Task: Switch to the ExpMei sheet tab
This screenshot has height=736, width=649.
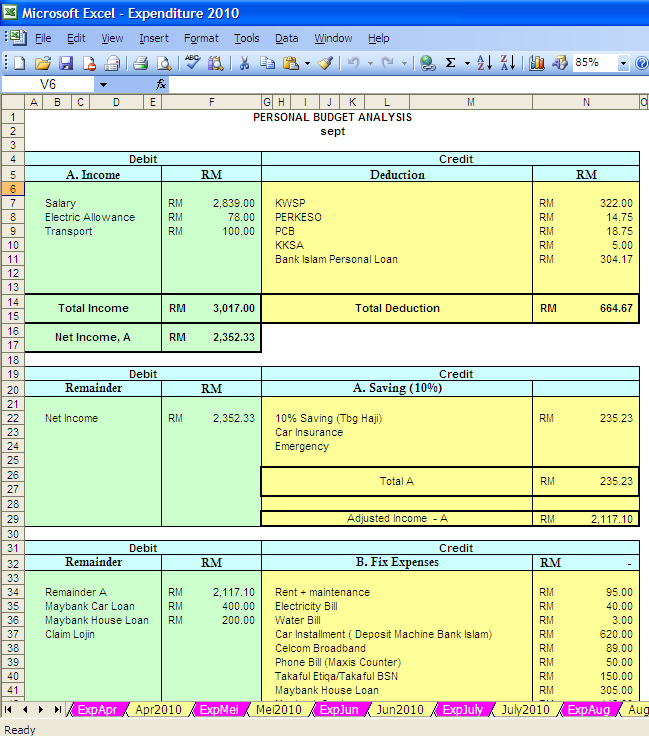Action: click(x=219, y=709)
